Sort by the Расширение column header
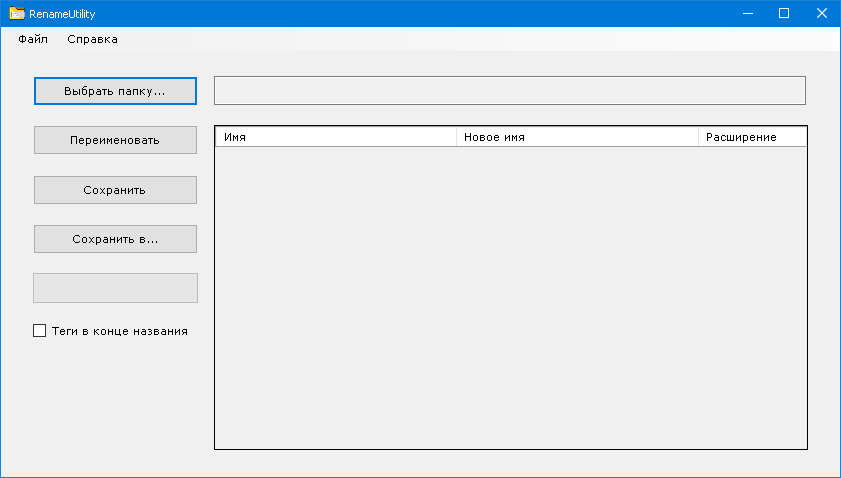 [753, 137]
